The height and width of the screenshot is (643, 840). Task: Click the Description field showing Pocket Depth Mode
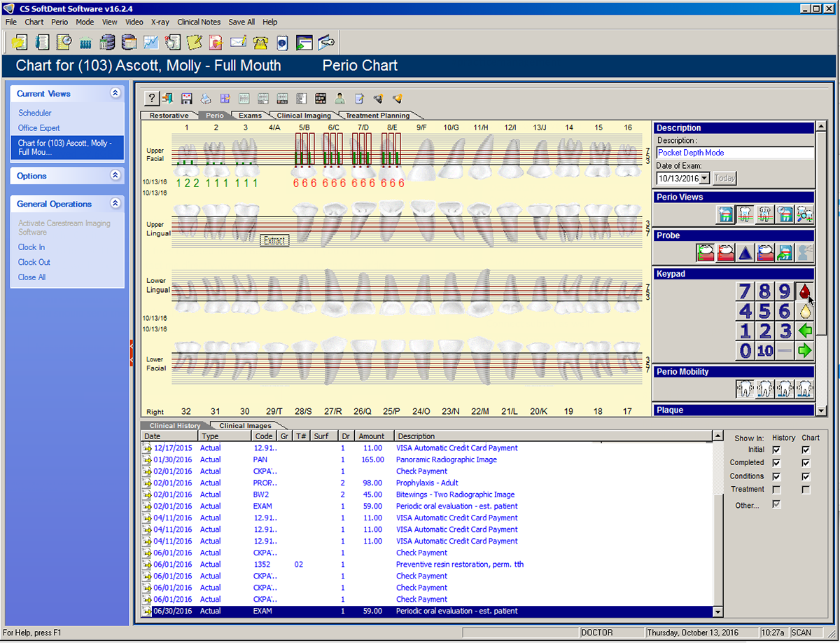pos(735,153)
